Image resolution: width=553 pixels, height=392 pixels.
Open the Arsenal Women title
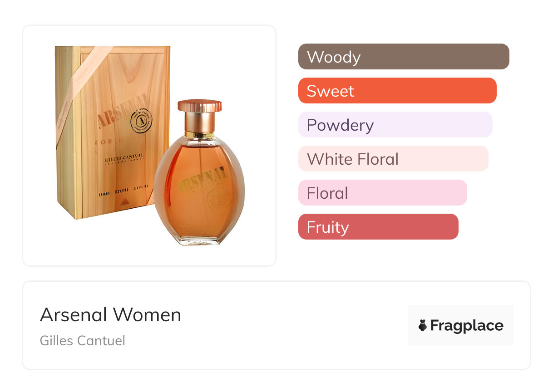click(x=110, y=314)
